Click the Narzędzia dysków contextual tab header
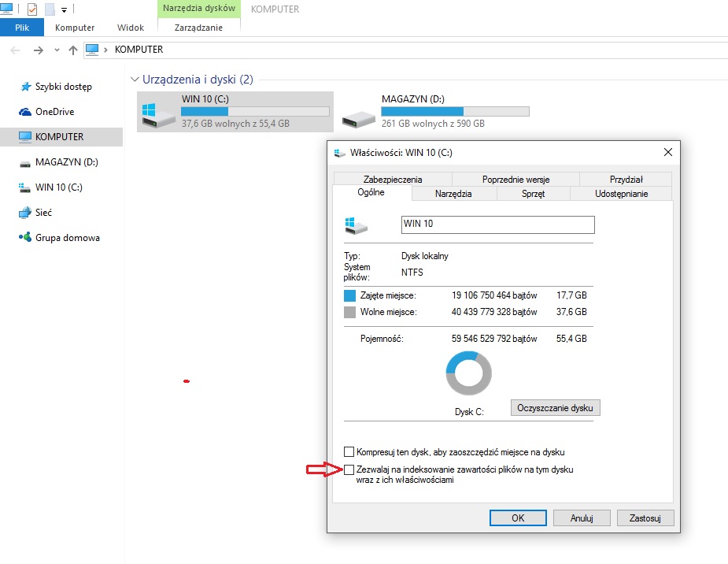 click(199, 9)
